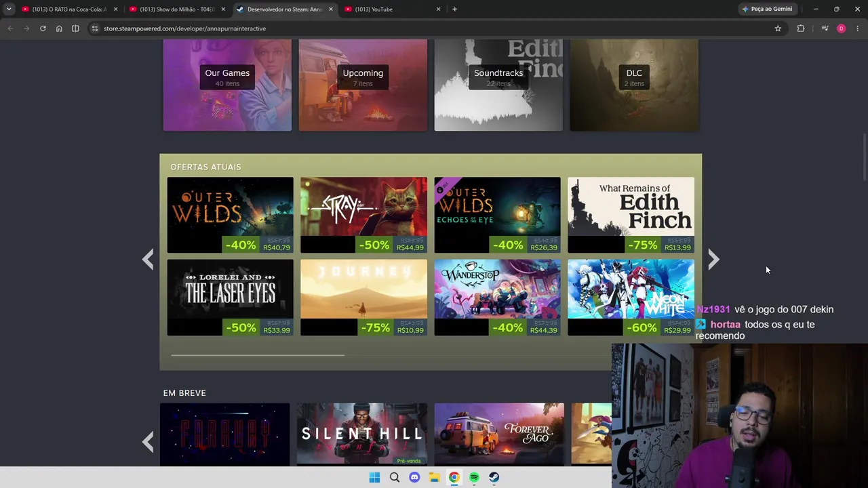Open the Journey game offer
This screenshot has width=868, height=488.
pos(363,298)
